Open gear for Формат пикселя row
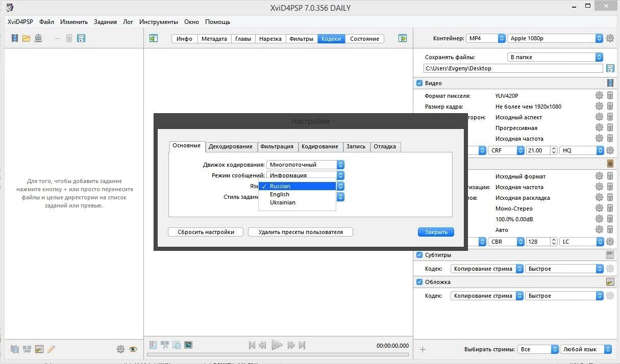Viewport: 620px width, 364px height. tap(599, 95)
